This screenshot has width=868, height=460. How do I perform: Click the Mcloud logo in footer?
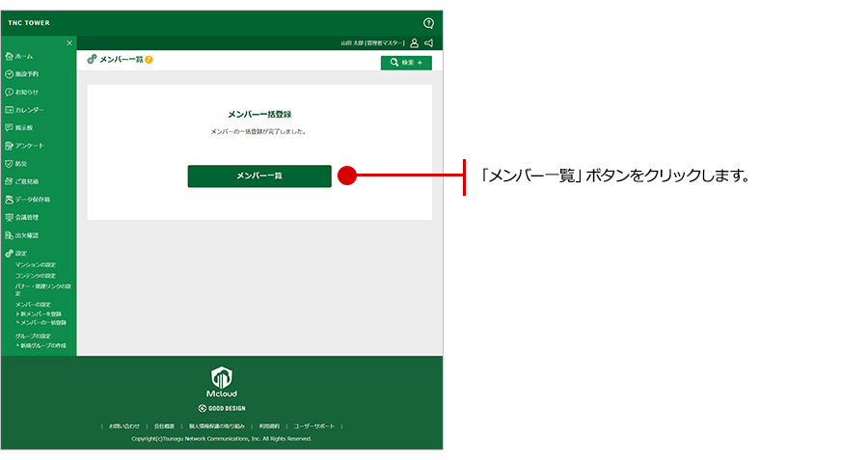pos(222,382)
